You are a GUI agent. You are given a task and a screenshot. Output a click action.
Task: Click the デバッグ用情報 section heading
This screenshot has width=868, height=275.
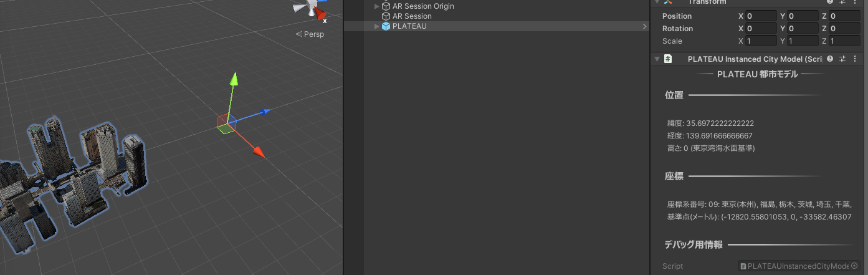tap(694, 245)
